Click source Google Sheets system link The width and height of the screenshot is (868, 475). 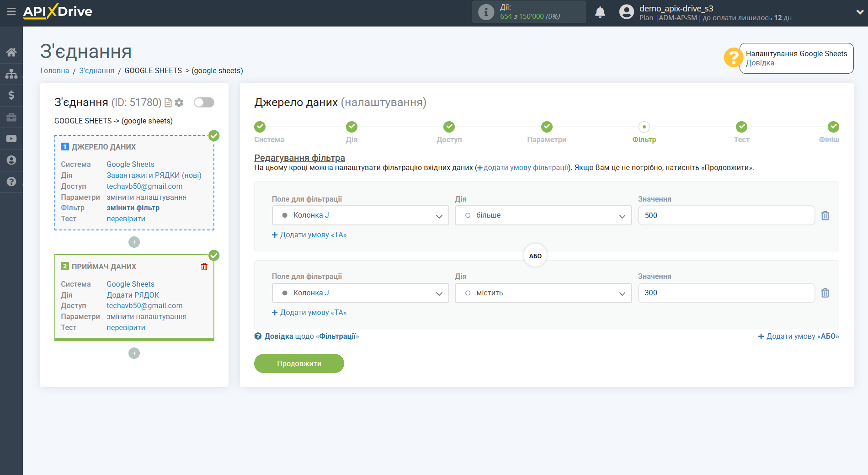130,165
